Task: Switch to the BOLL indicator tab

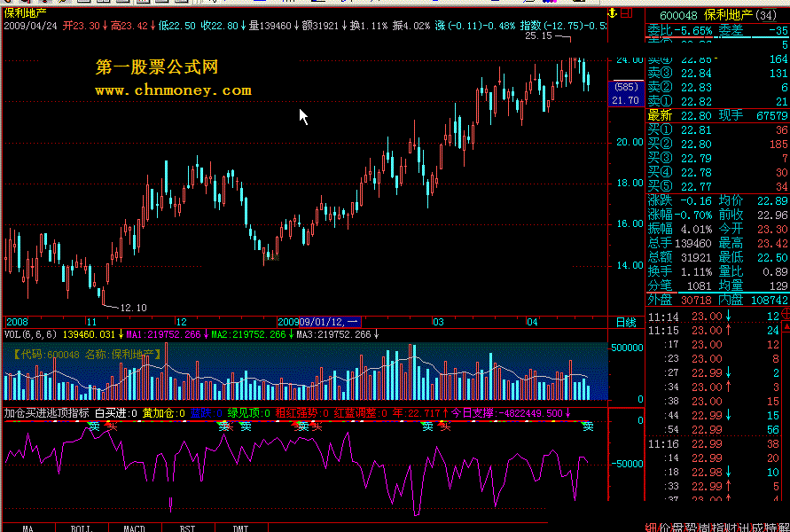Action: (82, 528)
